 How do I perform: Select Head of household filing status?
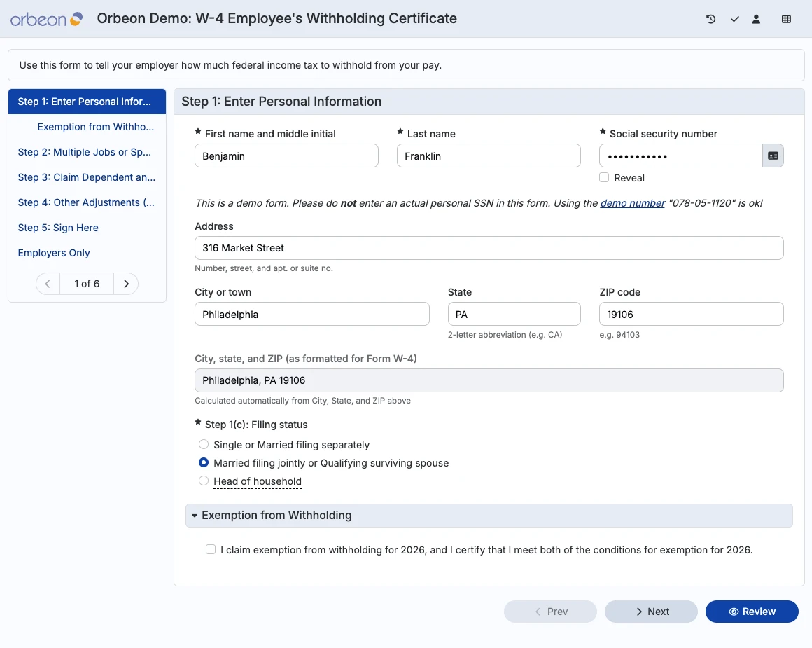[204, 481]
